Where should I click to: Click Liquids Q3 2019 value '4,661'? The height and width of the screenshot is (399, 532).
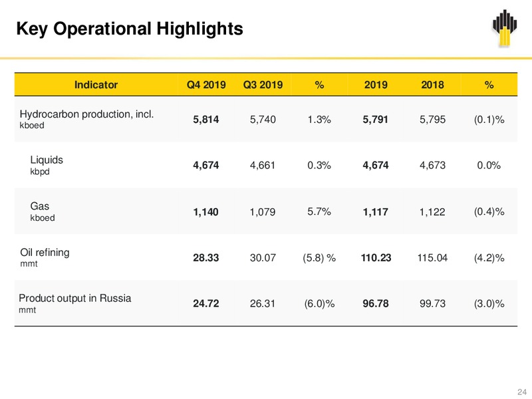(x=263, y=165)
